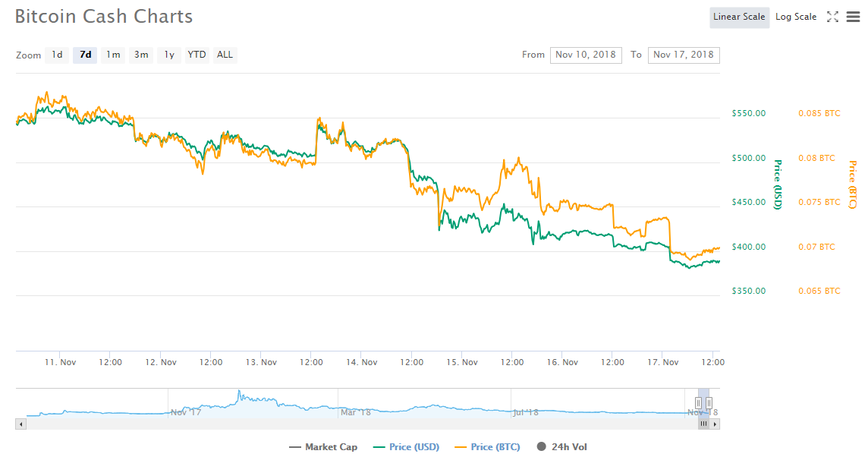Zoom chart to 3m range
The height and width of the screenshot is (457, 868).
[x=141, y=55]
